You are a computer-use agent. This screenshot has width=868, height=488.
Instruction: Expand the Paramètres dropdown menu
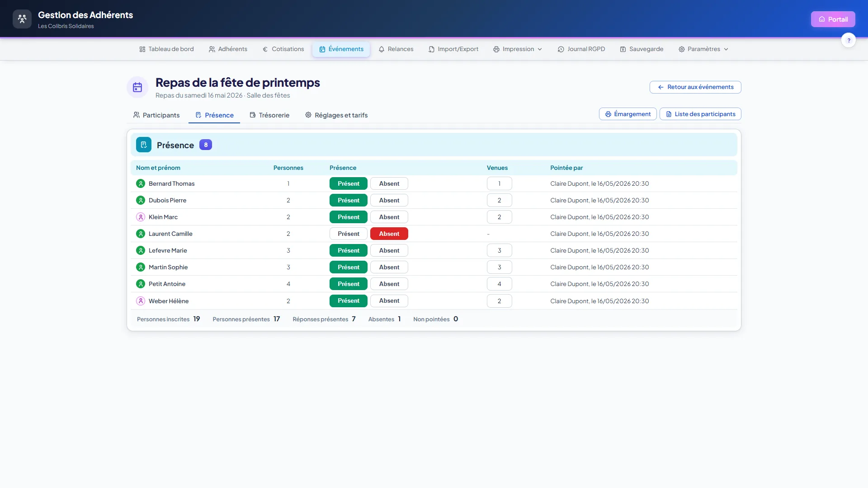(x=703, y=49)
